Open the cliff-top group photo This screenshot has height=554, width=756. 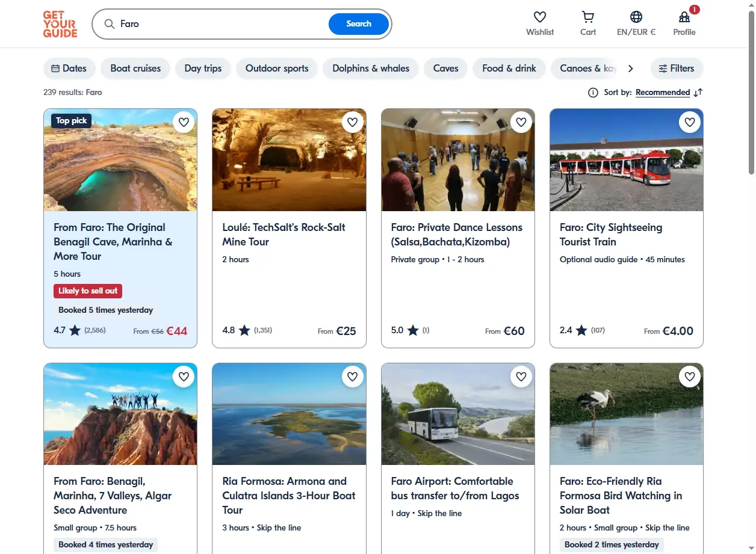tap(120, 414)
